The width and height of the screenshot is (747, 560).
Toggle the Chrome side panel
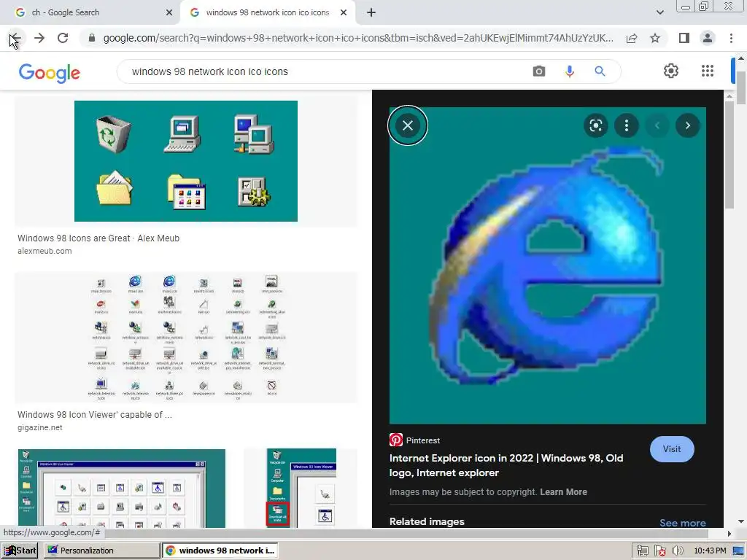pyautogui.click(x=684, y=38)
